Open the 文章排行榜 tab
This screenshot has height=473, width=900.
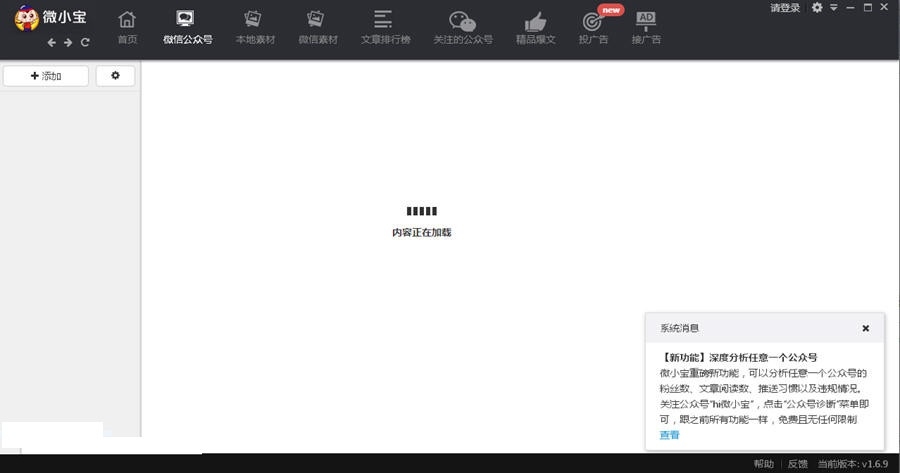pos(385,27)
